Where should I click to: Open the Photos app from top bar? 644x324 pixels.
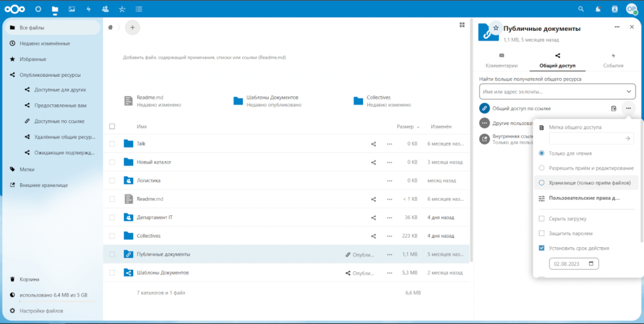pyautogui.click(x=72, y=9)
